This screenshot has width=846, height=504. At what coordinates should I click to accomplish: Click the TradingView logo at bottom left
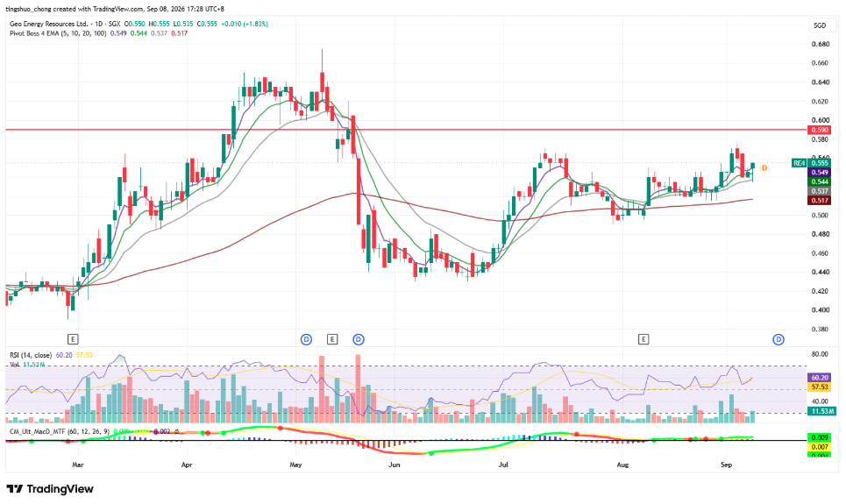click(x=50, y=489)
